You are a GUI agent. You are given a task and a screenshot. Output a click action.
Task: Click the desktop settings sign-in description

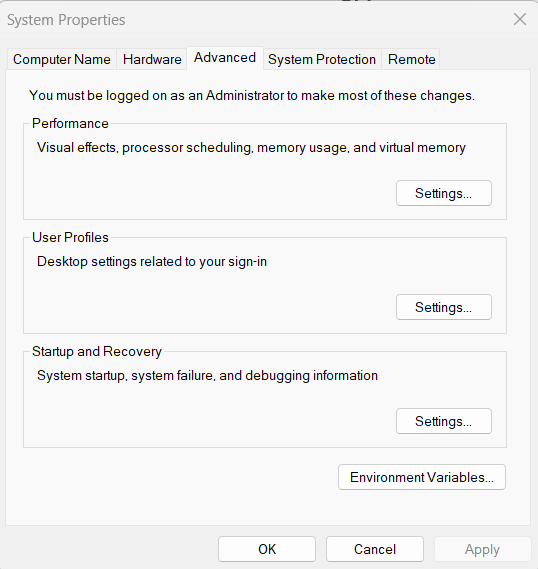coord(152,262)
